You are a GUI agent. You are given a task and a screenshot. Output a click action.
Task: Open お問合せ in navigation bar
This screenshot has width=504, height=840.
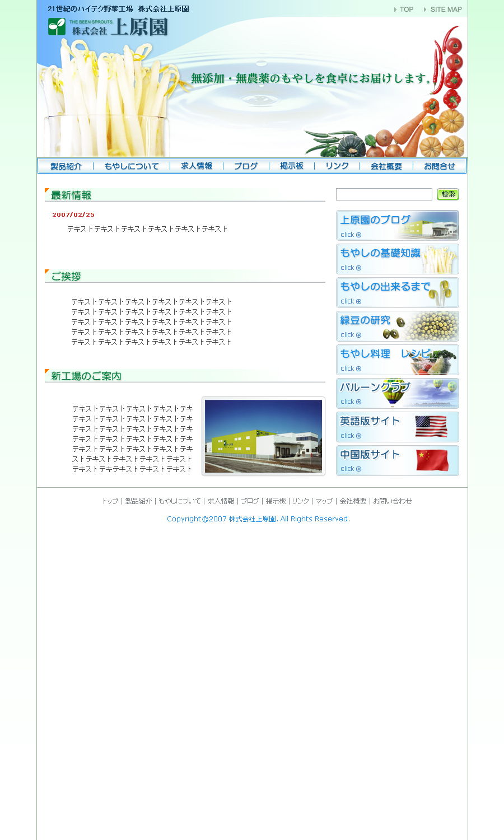click(440, 166)
